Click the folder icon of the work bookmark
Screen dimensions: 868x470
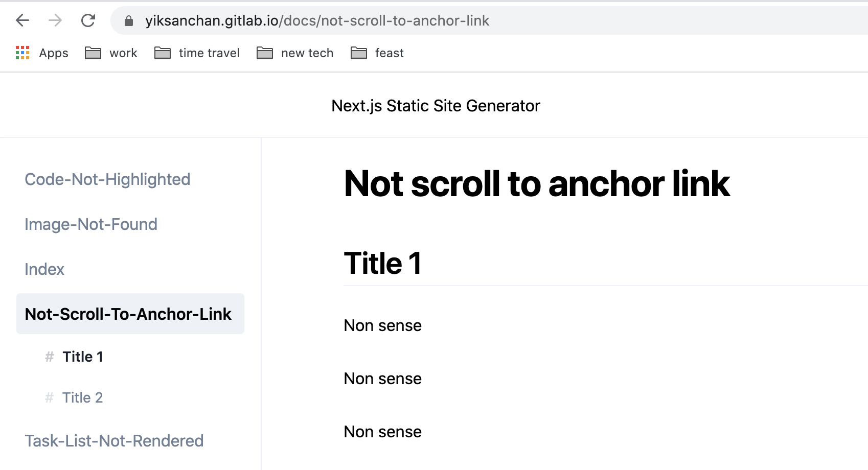click(93, 53)
